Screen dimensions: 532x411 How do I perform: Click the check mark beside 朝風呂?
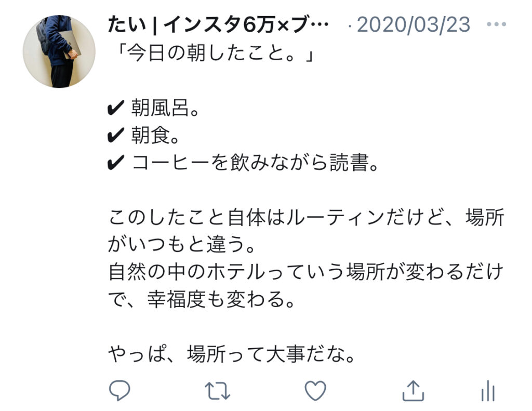116,108
